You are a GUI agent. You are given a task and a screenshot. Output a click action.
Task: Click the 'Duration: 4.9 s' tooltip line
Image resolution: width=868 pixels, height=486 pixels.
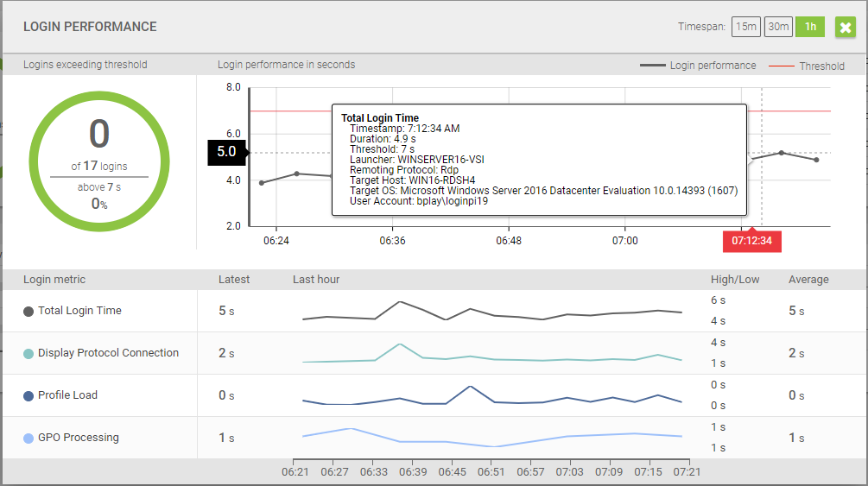[383, 139]
